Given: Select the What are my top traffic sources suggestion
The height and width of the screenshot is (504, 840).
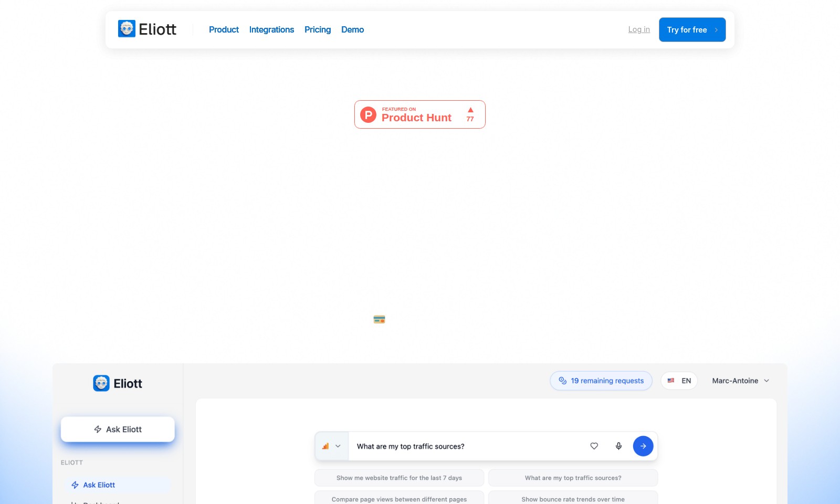Looking at the screenshot, I should tap(573, 478).
